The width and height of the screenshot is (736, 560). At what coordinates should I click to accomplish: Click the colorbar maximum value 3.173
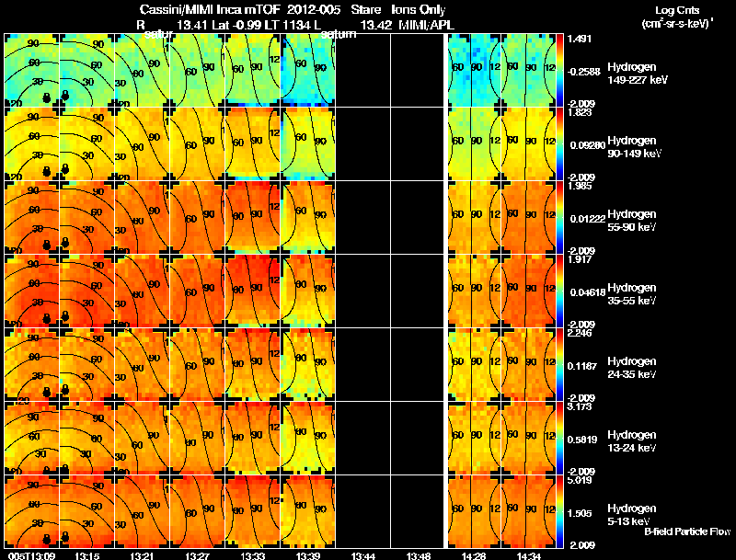(x=580, y=406)
